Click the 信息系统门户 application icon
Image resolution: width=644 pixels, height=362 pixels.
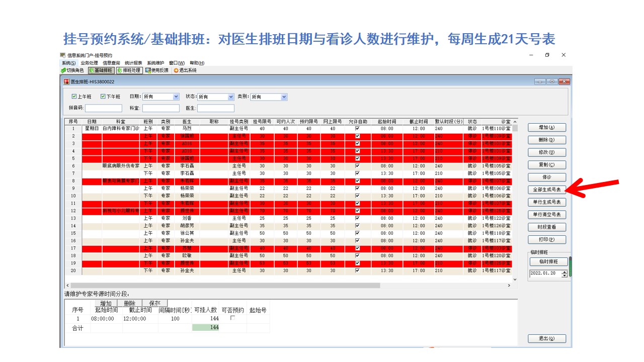(63, 55)
